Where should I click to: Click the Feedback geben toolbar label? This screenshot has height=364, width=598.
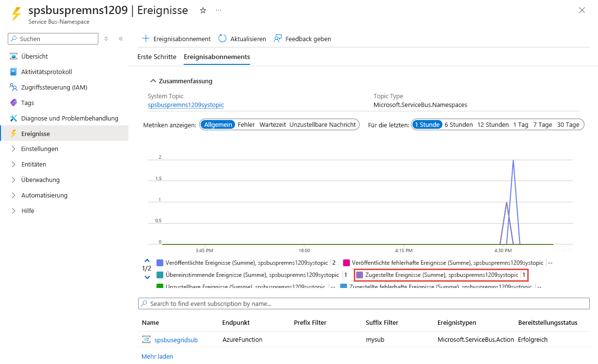(x=308, y=39)
